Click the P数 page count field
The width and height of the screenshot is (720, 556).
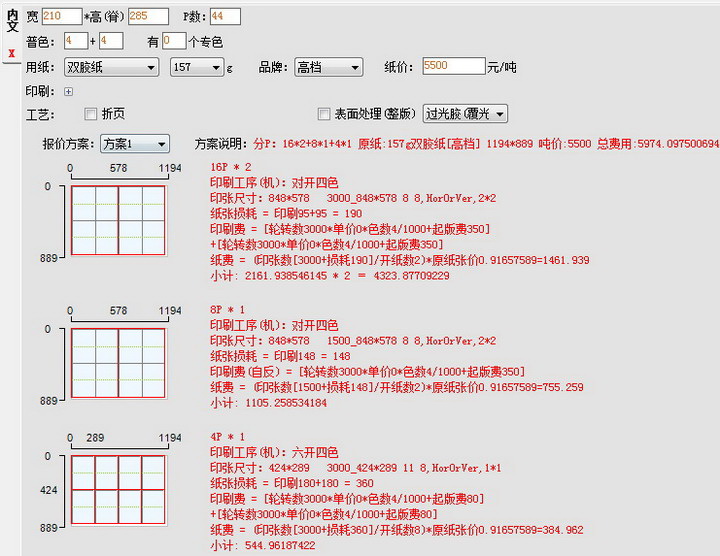[x=225, y=17]
